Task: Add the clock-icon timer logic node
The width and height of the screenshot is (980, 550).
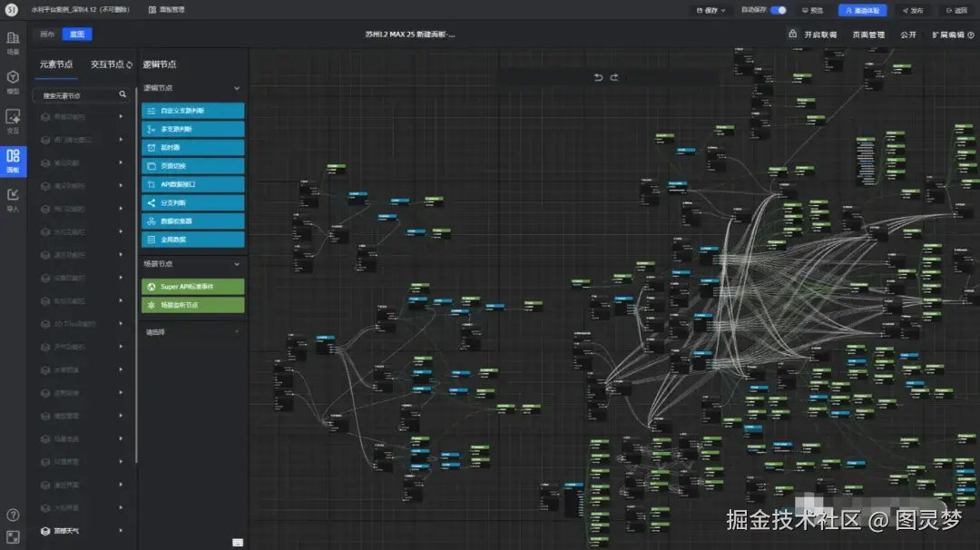Action: 192,148
